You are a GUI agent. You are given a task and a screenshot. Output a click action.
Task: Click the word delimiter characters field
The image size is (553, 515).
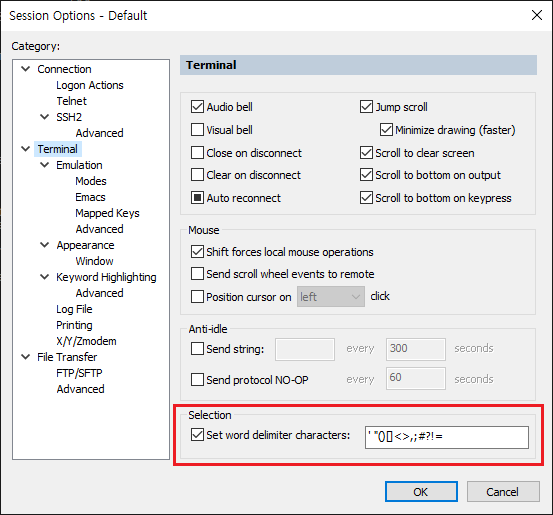click(447, 437)
